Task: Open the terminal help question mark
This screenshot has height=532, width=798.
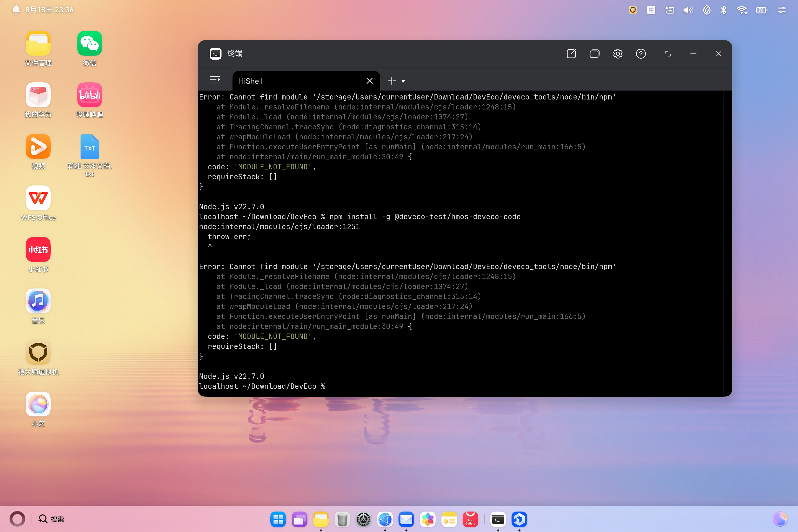Action: [x=640, y=54]
